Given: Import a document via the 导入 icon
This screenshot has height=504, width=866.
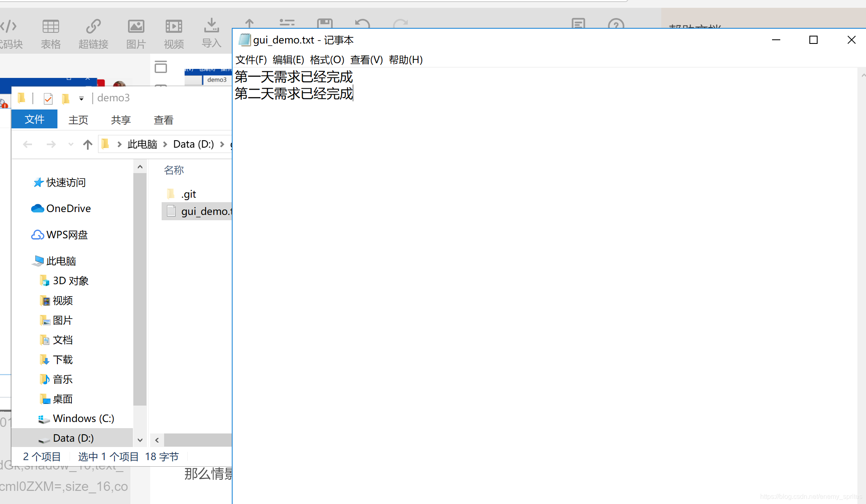Looking at the screenshot, I should click(211, 33).
